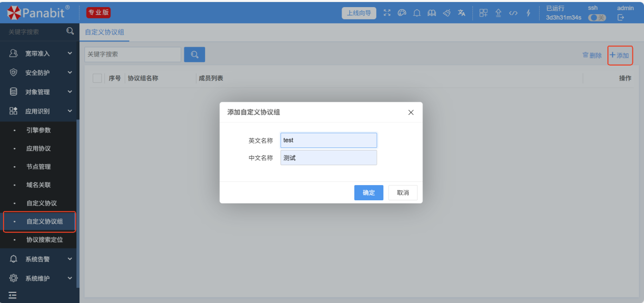Click the language translate icon
This screenshot has width=644, height=303.
coord(461,13)
